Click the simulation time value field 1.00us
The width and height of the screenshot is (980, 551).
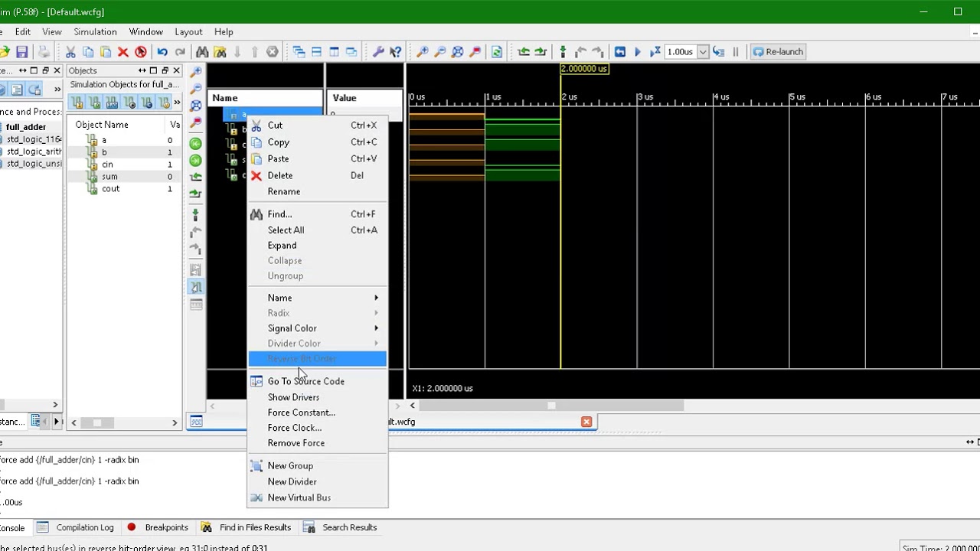pos(681,52)
